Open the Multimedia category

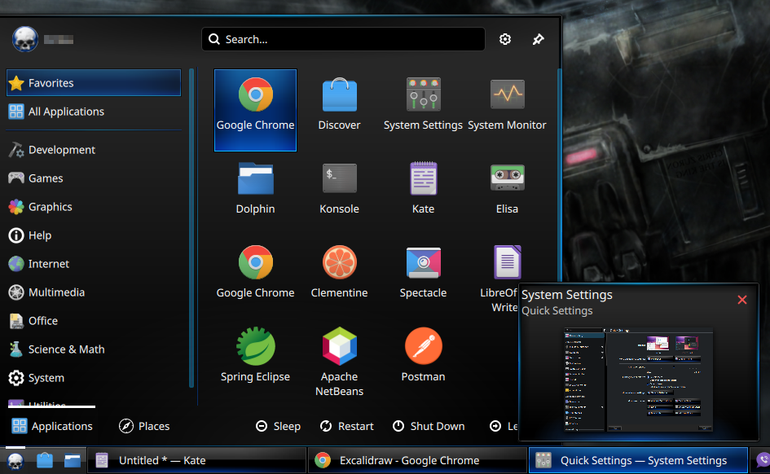click(x=94, y=292)
